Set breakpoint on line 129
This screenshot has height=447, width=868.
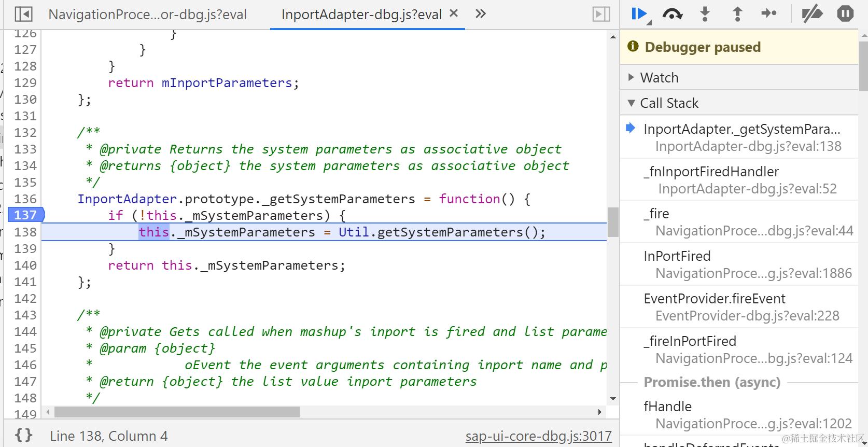tap(25, 82)
